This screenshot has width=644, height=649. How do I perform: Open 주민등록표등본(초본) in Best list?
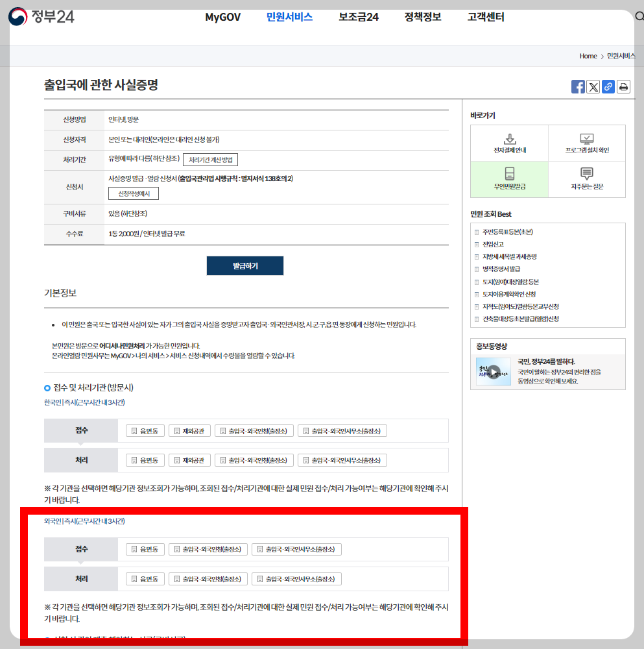click(x=508, y=232)
